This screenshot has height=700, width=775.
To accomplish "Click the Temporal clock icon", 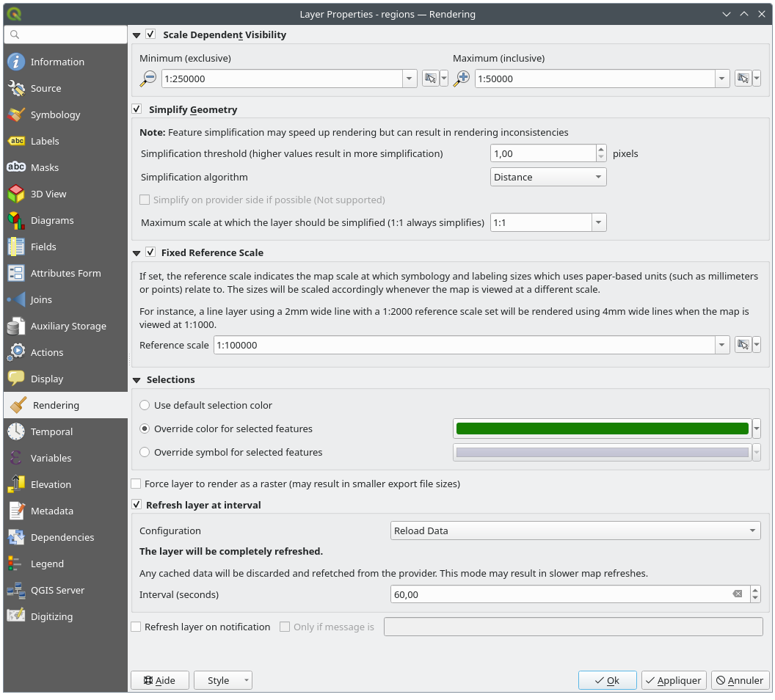I will pyautogui.click(x=16, y=431).
